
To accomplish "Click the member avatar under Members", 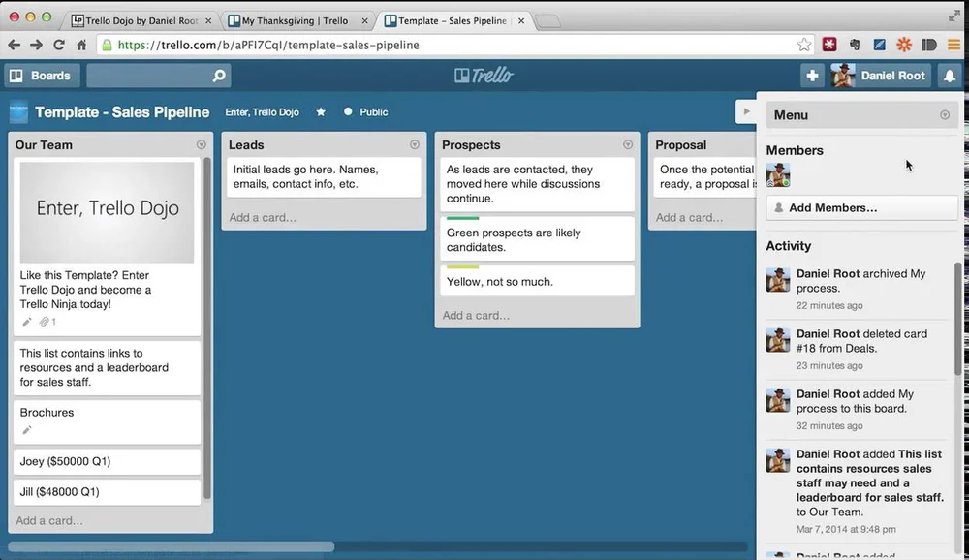I will 778,175.
